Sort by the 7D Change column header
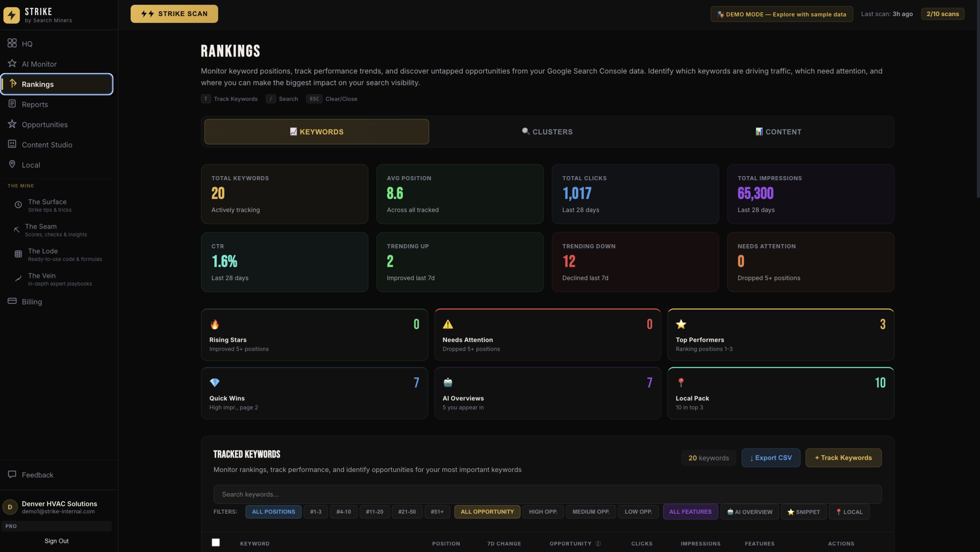 pyautogui.click(x=504, y=544)
